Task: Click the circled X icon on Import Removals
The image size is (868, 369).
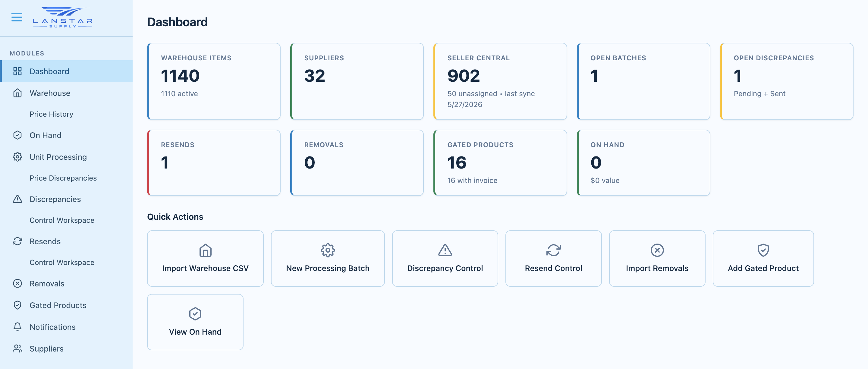Action: pyautogui.click(x=657, y=250)
